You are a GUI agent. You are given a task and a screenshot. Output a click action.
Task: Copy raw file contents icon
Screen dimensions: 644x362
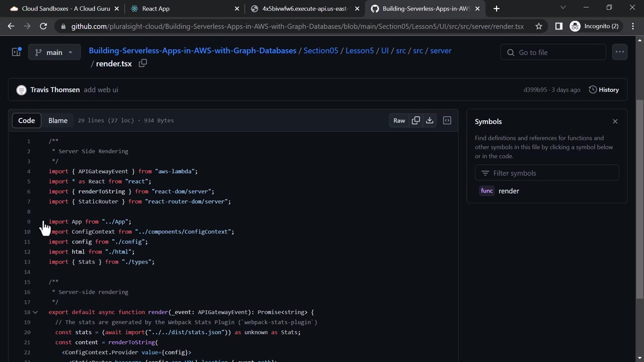[416, 120]
